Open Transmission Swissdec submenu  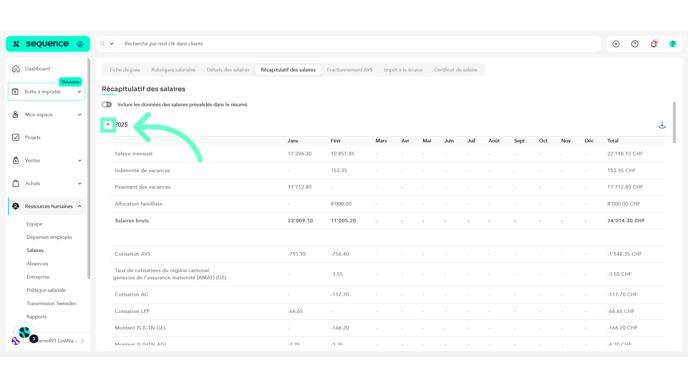(x=51, y=303)
